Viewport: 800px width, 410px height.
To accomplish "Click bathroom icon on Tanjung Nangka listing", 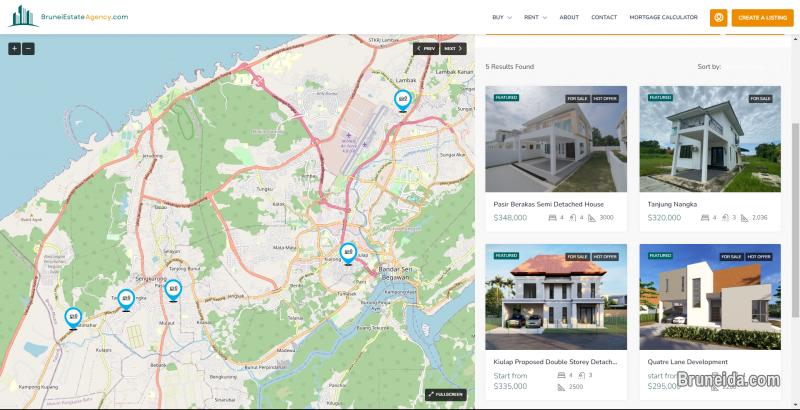I will 725,218.
